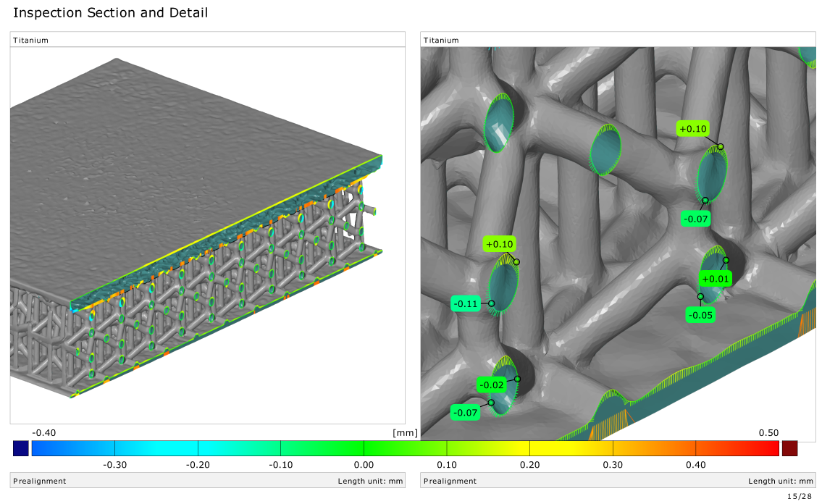Click the +0.01 deviation flag
This screenshot has width=822, height=504.
[714, 278]
